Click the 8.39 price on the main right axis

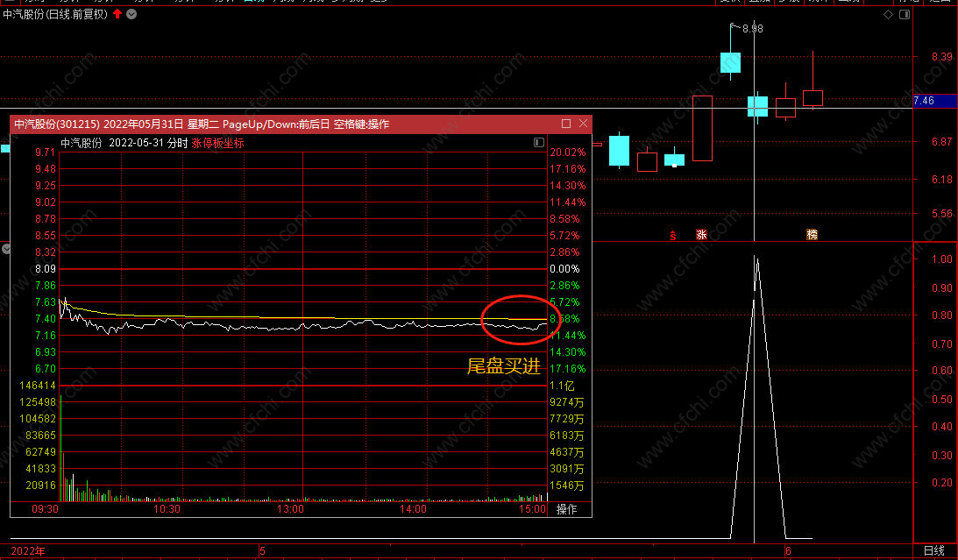point(941,57)
